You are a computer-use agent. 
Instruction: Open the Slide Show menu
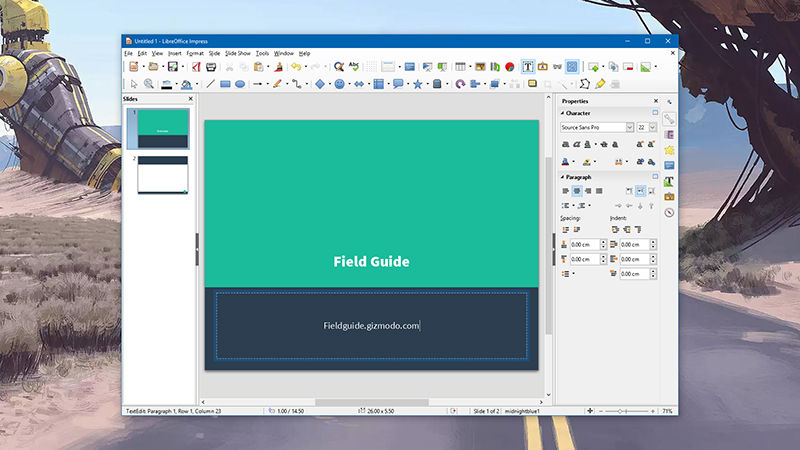[238, 53]
